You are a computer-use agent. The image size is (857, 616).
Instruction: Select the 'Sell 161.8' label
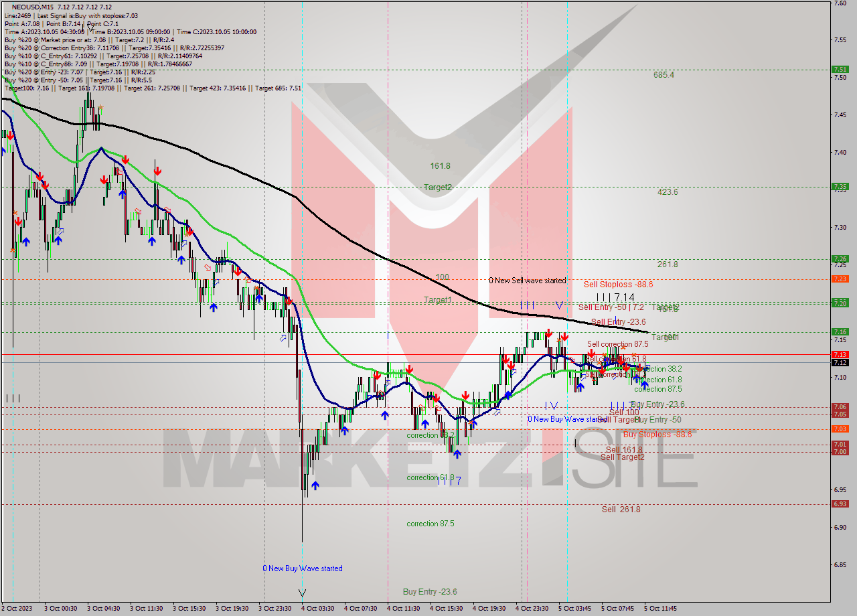(624, 450)
